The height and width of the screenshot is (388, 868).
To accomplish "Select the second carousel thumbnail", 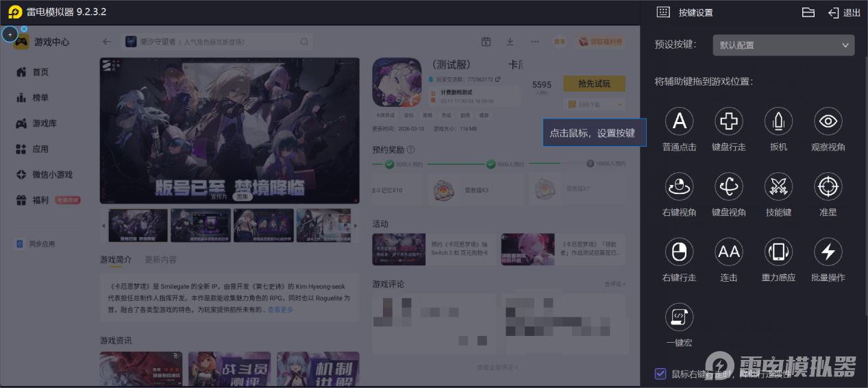I will pos(201,226).
